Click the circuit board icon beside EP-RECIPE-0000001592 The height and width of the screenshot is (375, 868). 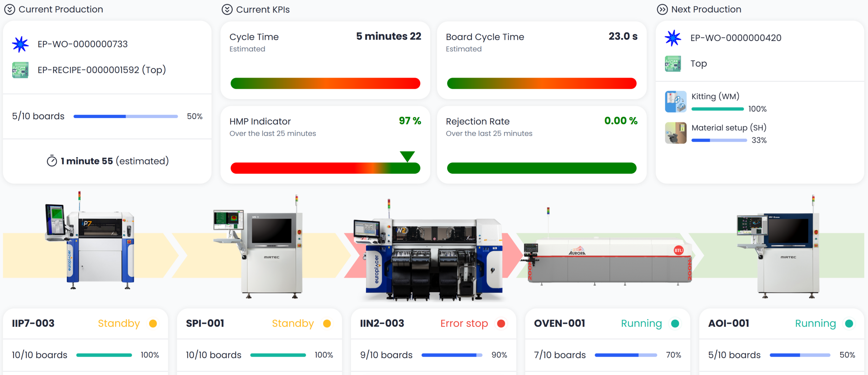pyautogui.click(x=20, y=70)
